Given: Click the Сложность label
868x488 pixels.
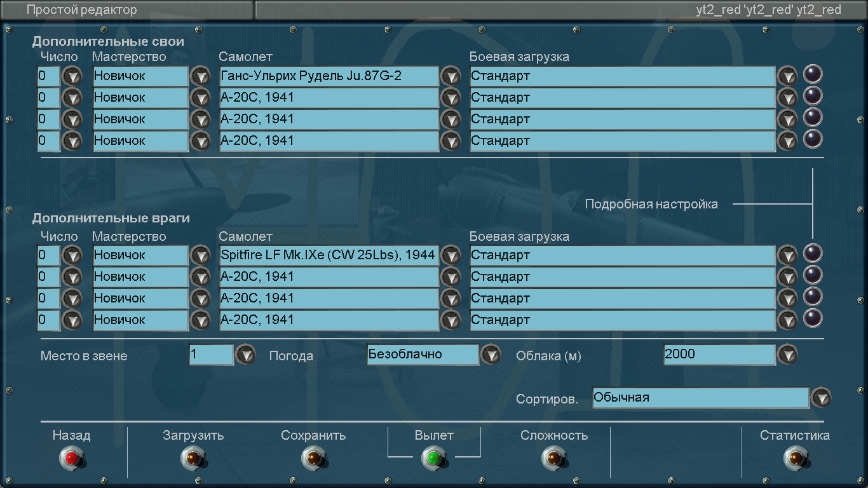Looking at the screenshot, I should [554, 436].
